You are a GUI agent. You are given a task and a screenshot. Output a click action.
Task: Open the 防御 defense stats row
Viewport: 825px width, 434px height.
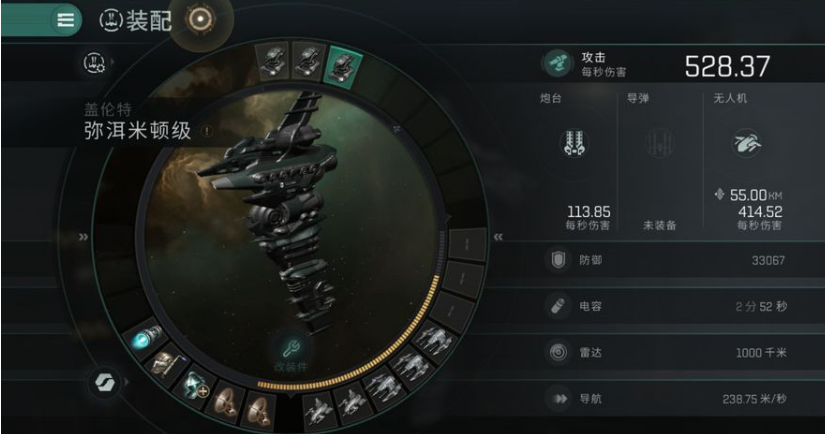coord(667,260)
